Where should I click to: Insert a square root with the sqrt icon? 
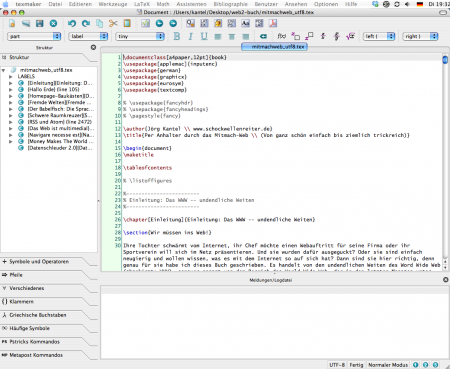point(350,36)
